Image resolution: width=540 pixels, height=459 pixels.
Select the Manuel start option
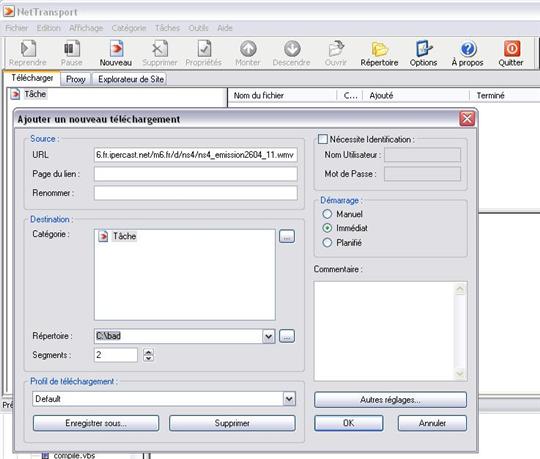pos(327,214)
